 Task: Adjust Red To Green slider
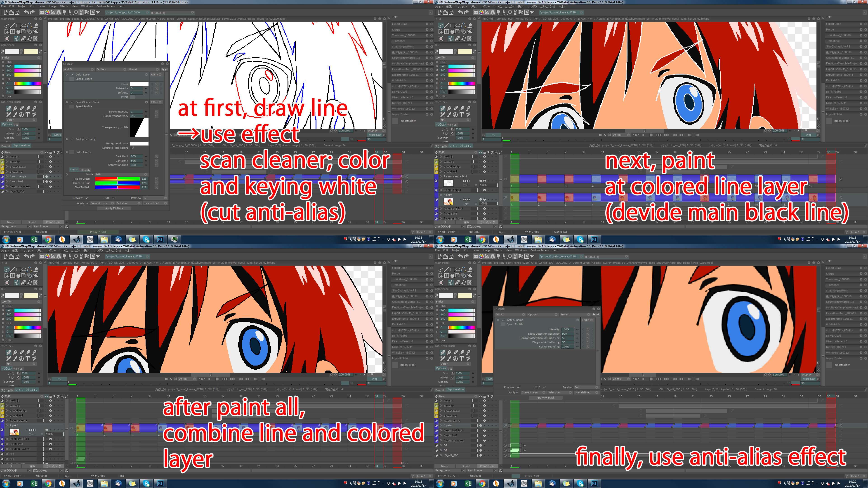(117, 179)
